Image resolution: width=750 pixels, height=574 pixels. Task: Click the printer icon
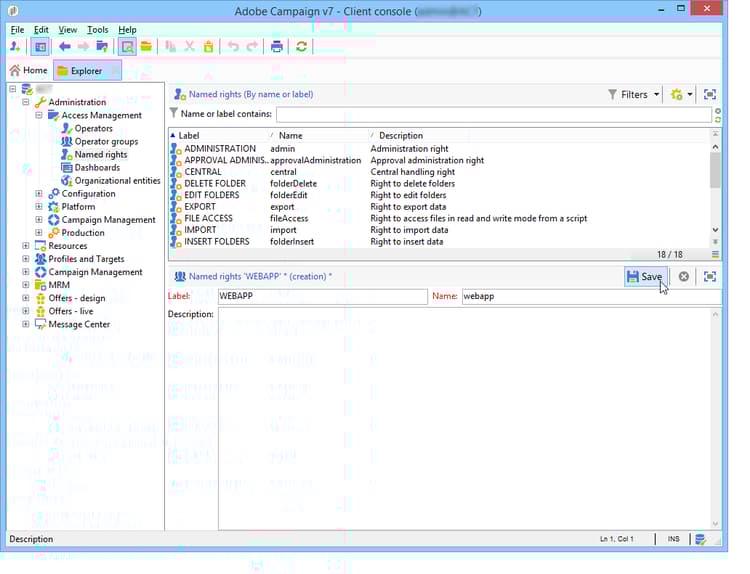[x=276, y=46]
